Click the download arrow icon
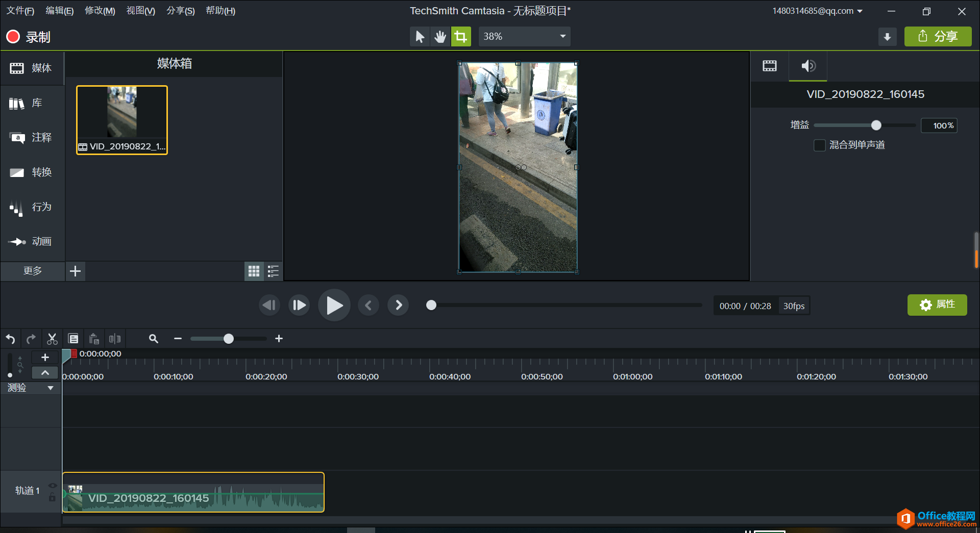 tap(887, 37)
